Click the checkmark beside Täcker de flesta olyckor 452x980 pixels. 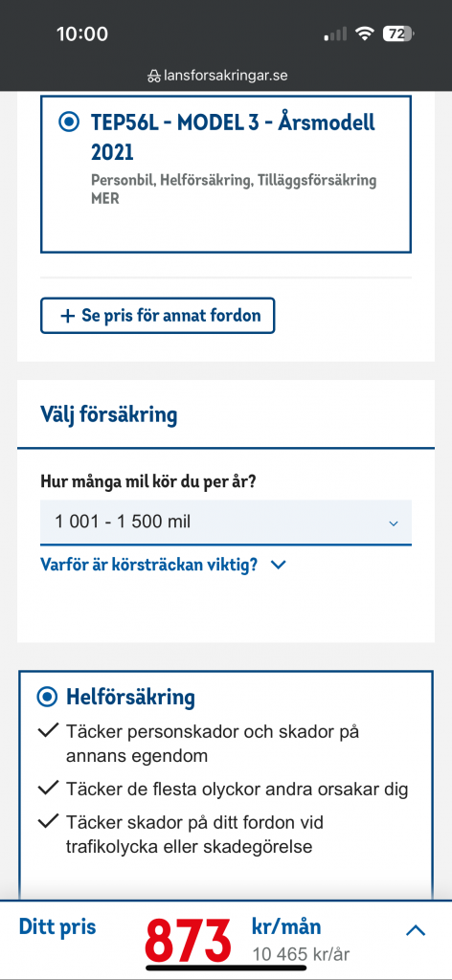[48, 789]
